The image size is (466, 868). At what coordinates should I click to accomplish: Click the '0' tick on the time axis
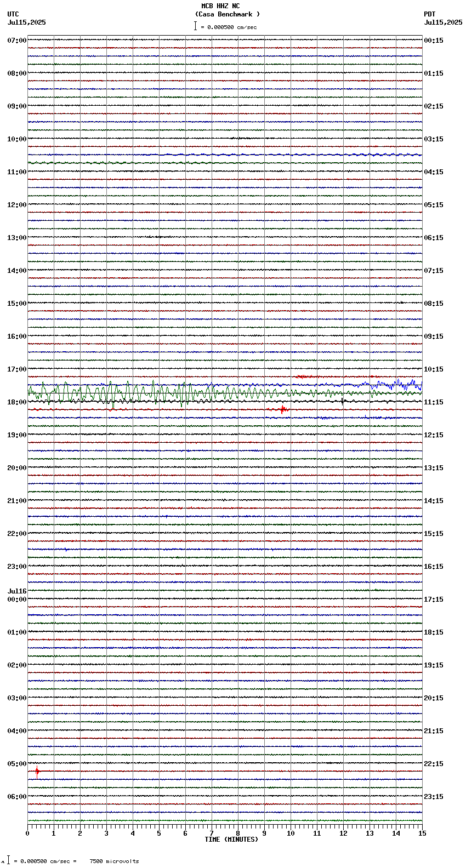pos(27,833)
